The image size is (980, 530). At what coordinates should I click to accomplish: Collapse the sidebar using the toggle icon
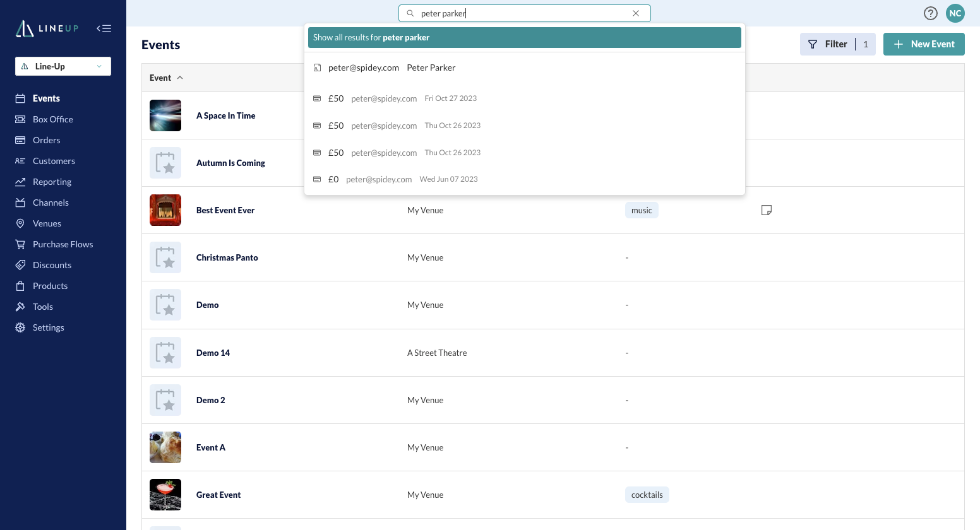point(104,28)
